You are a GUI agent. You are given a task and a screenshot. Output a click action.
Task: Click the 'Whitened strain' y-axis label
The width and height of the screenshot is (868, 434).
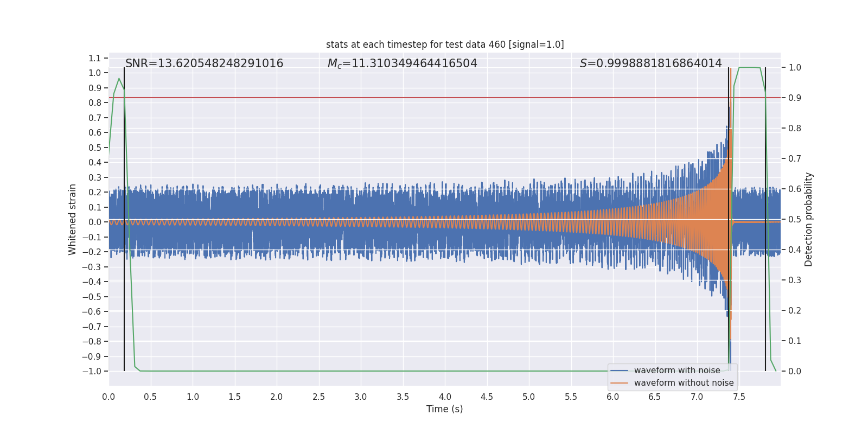point(72,219)
